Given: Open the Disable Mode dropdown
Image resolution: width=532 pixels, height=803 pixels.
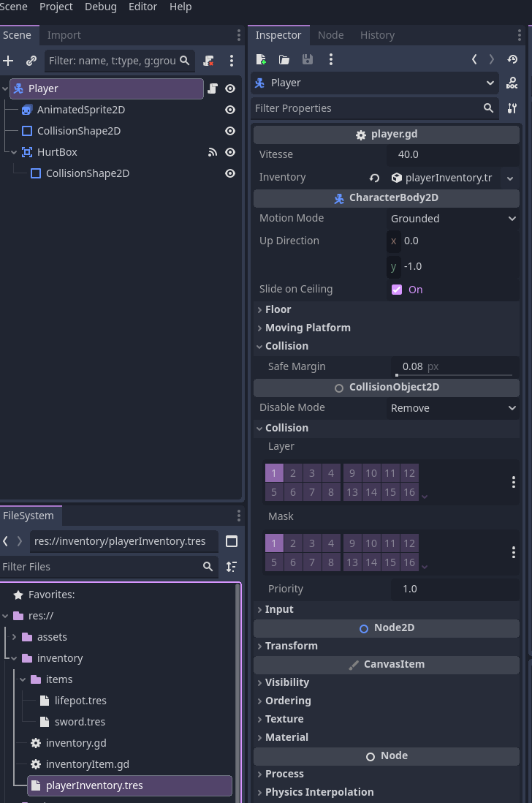Looking at the screenshot, I should 452,408.
